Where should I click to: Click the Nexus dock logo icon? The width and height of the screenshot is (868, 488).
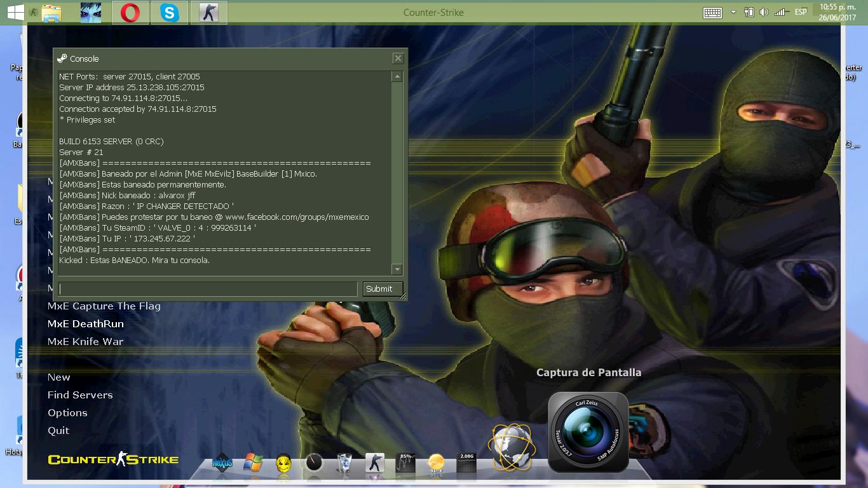[221, 463]
